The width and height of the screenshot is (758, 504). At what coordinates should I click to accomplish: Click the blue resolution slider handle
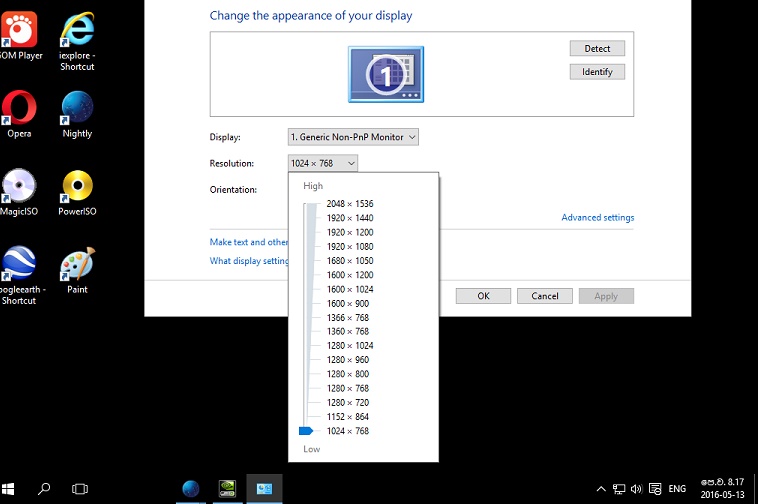click(x=306, y=431)
